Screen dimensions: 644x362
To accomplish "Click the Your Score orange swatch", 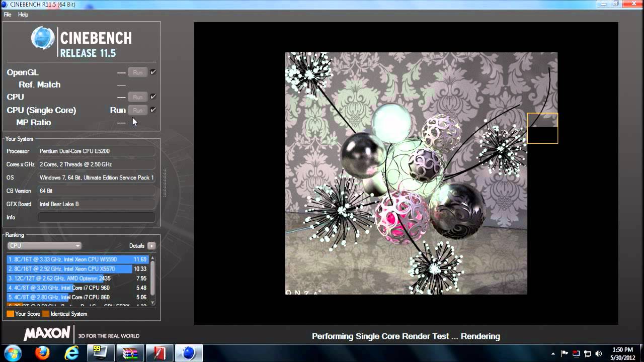I will click(x=10, y=314).
